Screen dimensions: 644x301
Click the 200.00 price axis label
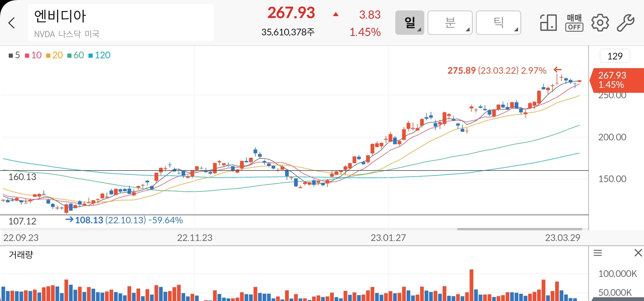pos(612,137)
